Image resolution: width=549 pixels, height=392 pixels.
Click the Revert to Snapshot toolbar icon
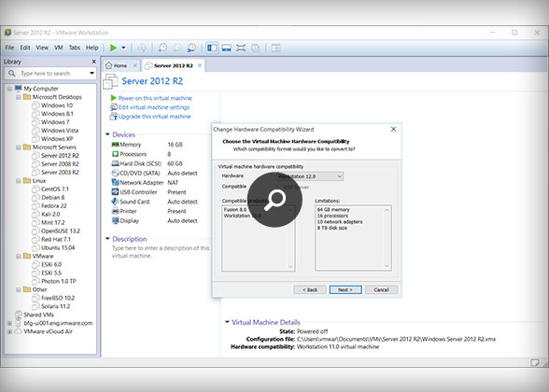pos(177,48)
